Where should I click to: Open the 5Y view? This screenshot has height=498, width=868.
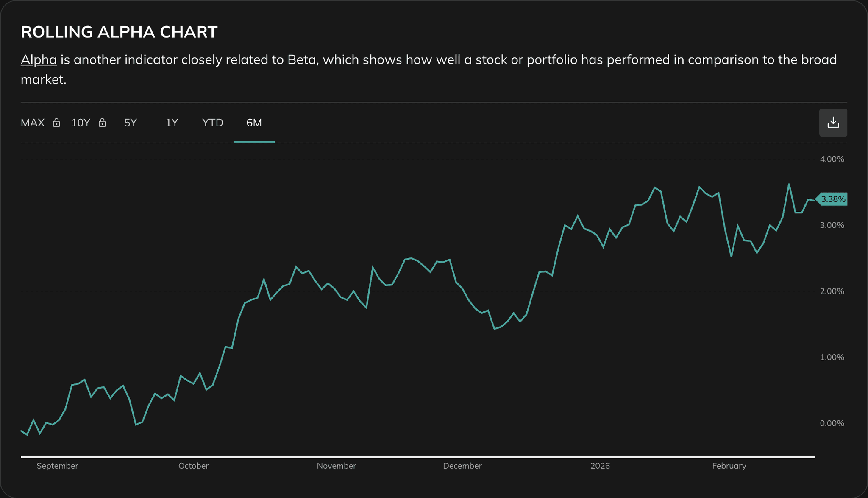[131, 123]
